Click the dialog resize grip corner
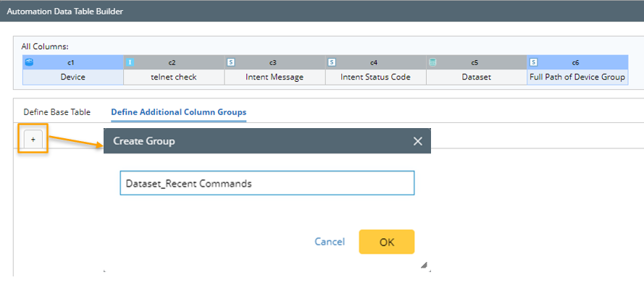The image size is (644, 288). [x=425, y=265]
